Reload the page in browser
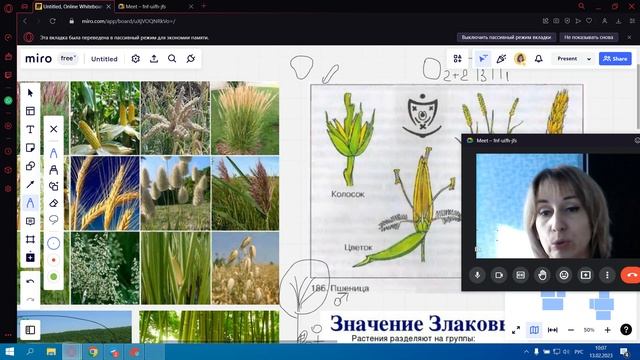 (53, 21)
